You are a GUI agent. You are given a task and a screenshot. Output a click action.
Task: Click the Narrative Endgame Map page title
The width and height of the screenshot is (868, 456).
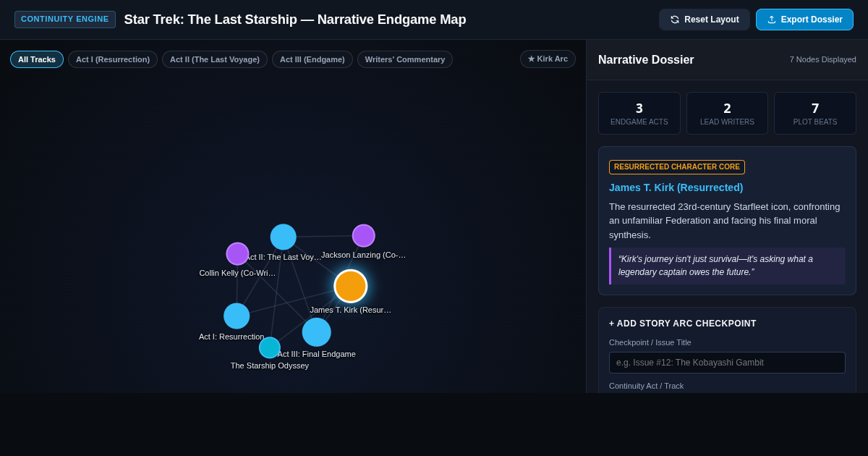pos(295,20)
